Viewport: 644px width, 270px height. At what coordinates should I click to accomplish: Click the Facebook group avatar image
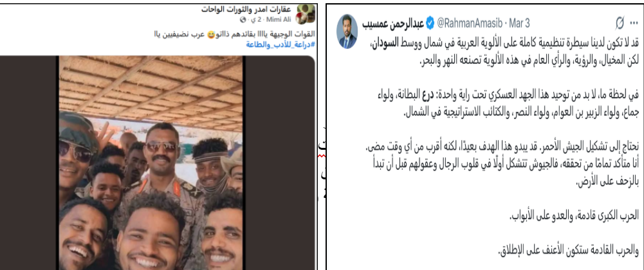pyautogui.click(x=306, y=14)
